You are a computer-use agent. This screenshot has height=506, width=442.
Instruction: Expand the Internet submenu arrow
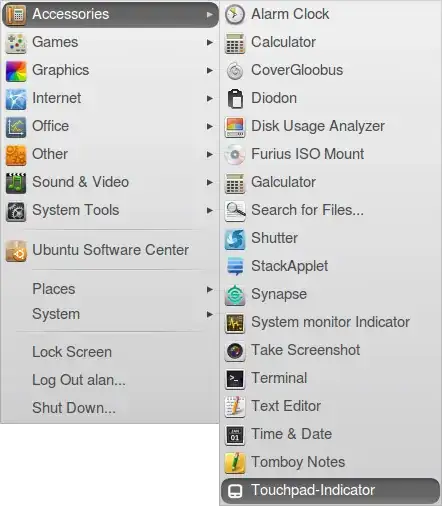(210, 98)
